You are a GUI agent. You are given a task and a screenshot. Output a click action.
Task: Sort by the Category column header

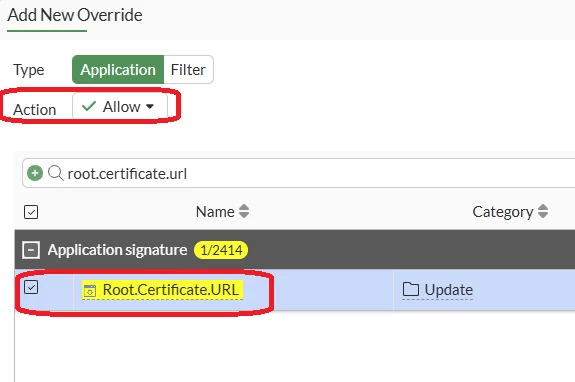(503, 212)
